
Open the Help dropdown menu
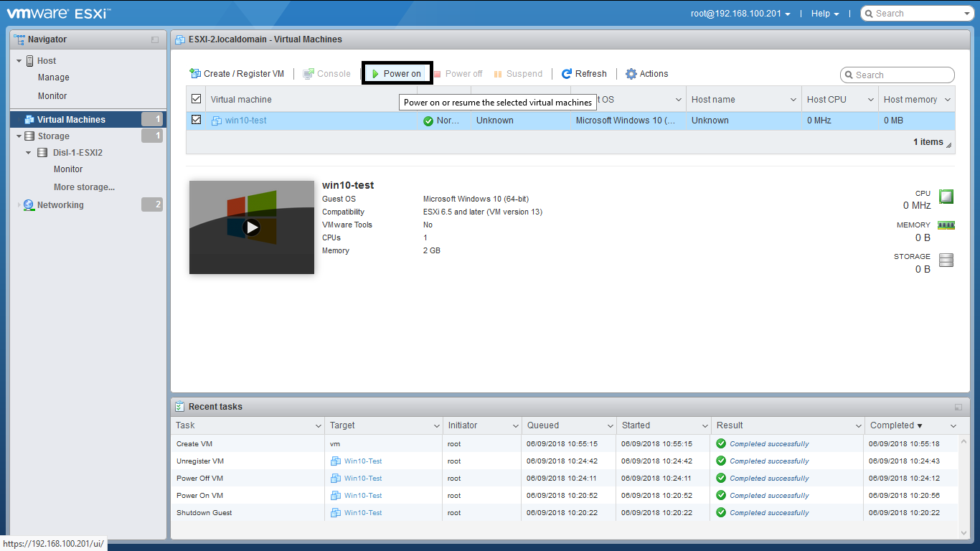pyautogui.click(x=825, y=14)
